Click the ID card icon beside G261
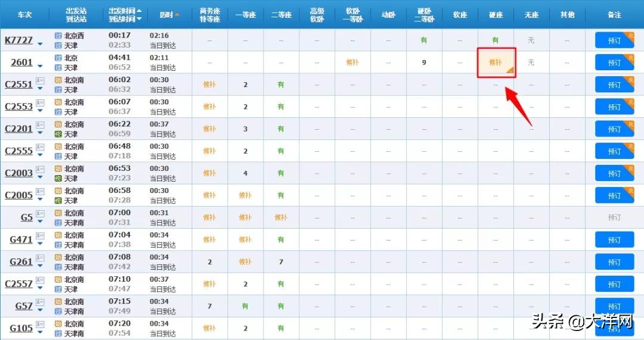Image resolution: width=644 pixels, height=340 pixels. coord(40,258)
